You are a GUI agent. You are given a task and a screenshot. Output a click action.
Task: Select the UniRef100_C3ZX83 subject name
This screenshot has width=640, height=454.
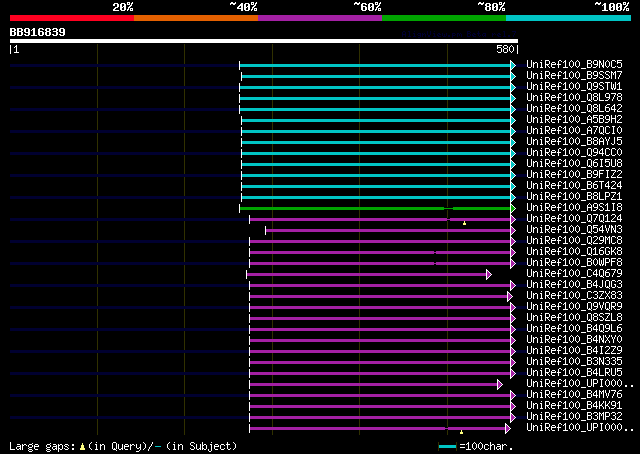574,296
